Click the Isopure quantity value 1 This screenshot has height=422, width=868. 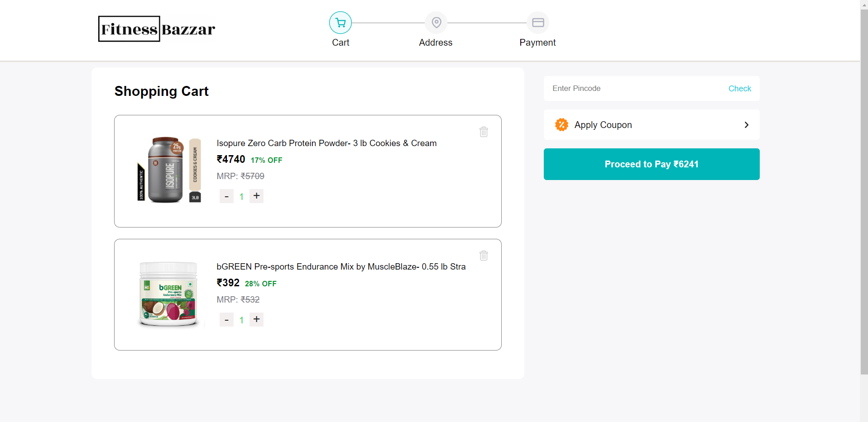pos(242,197)
